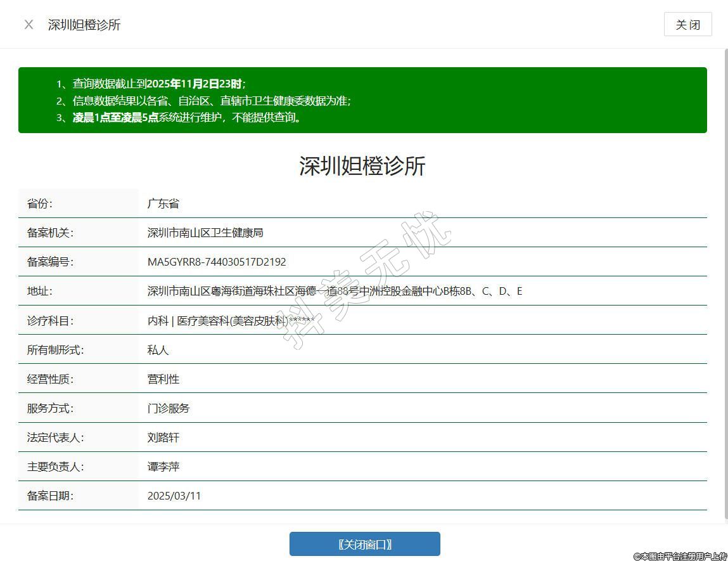Click the X icon beside the dialog title

tap(29, 25)
